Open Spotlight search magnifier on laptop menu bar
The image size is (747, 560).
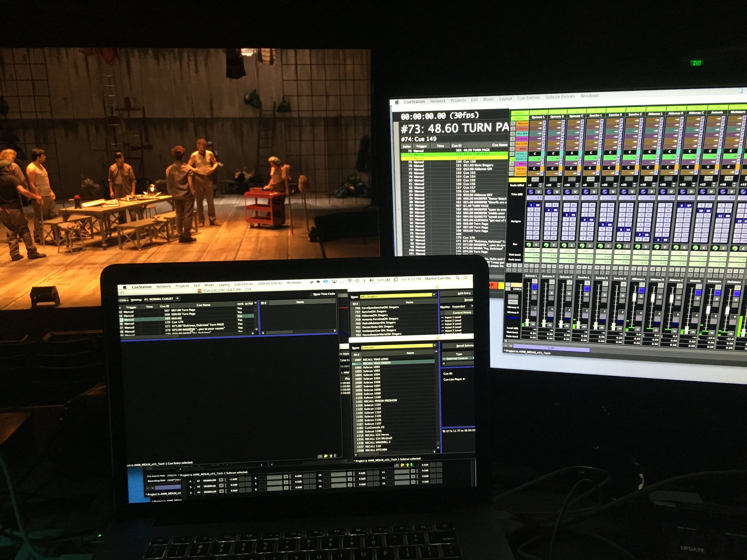[x=457, y=277]
